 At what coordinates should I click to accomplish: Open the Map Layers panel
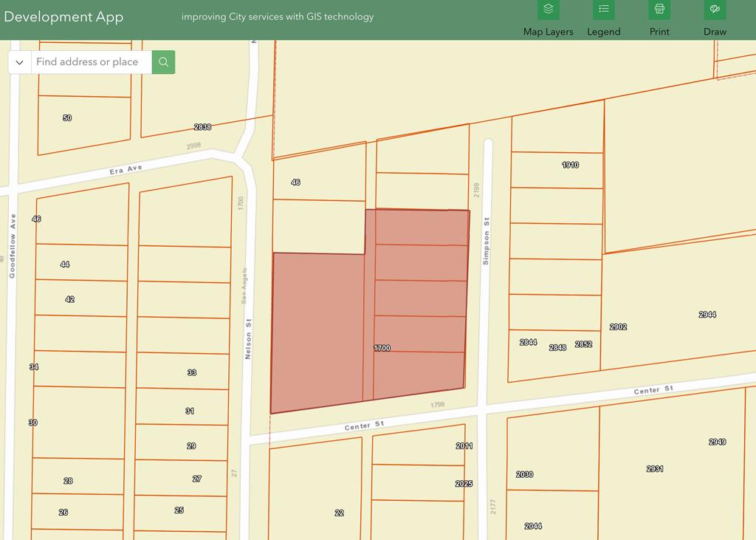[548, 10]
